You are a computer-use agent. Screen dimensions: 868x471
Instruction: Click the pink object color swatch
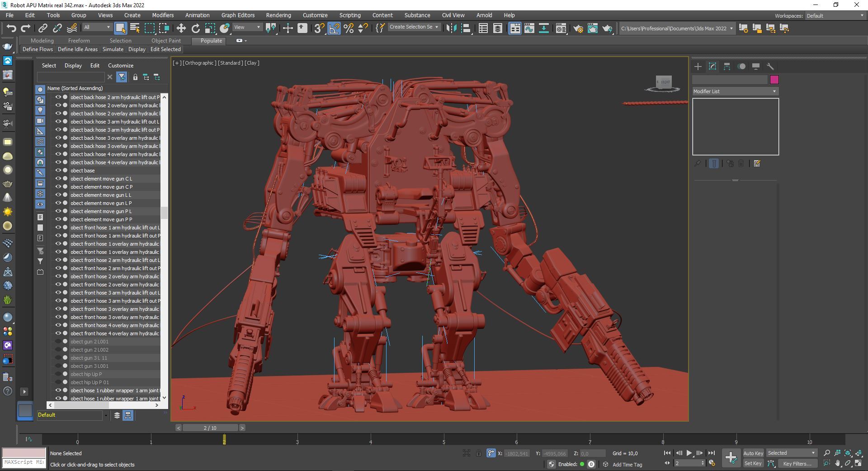pos(774,80)
